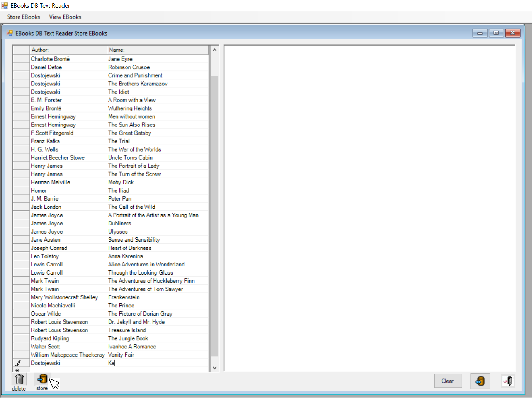The height and width of the screenshot is (398, 532).
Task: Click the database icon button beside Clear
Action: click(480, 381)
